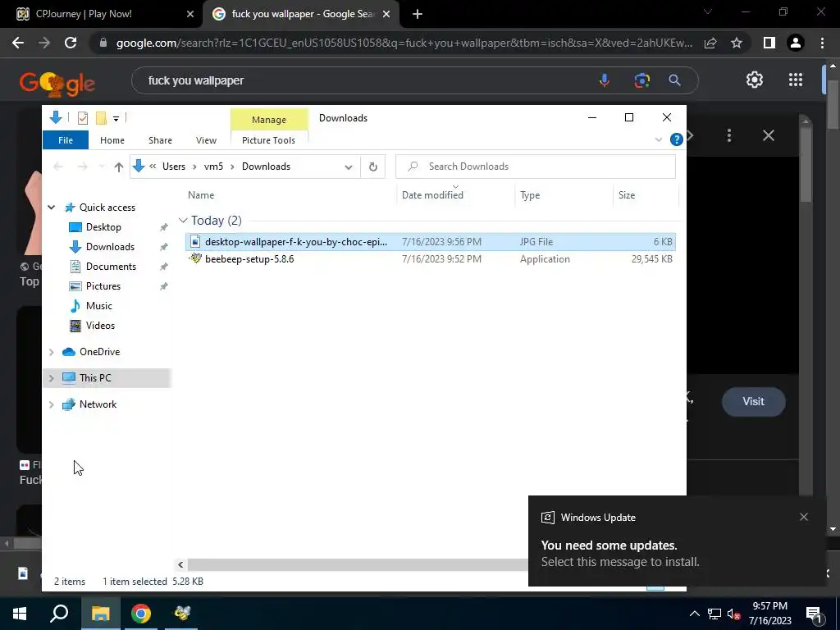Select the Manage contextual tab
This screenshot has height=630, width=840.
coord(269,120)
